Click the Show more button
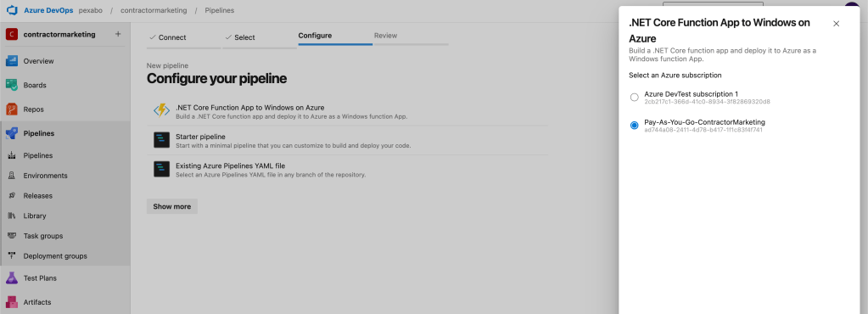This screenshot has width=868, height=314. [171, 206]
